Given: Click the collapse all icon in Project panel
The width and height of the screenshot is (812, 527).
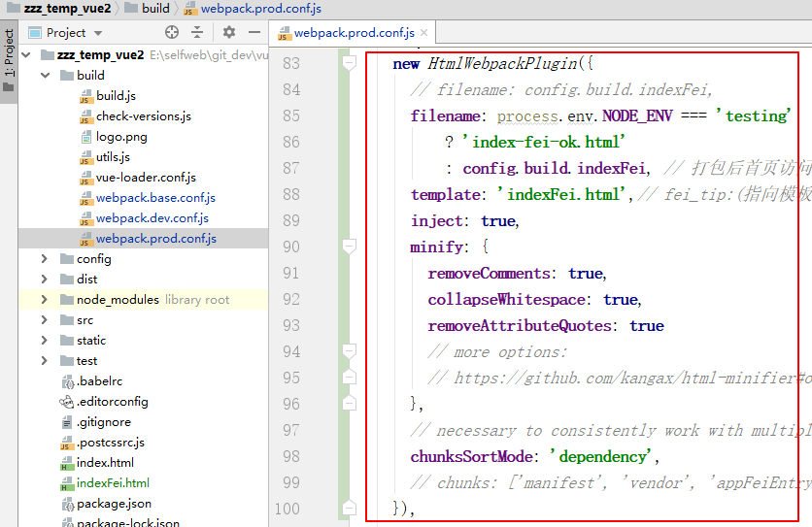Looking at the screenshot, I should click(197, 33).
